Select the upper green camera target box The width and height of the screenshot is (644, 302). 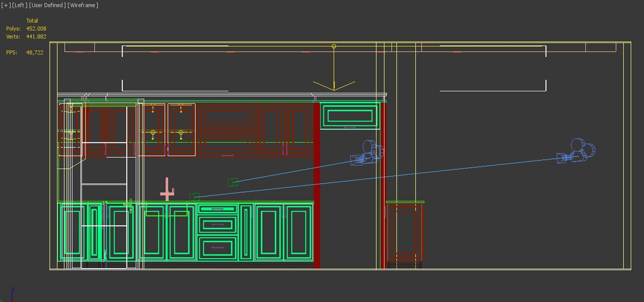(233, 182)
